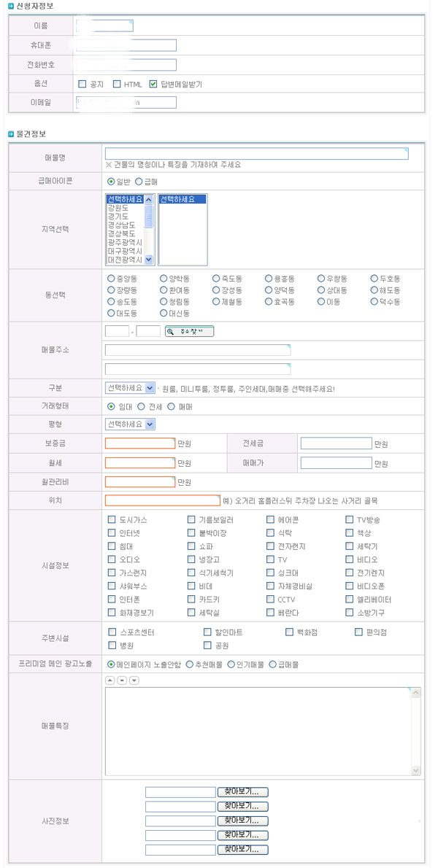Expand the 평형 선택하세요 dropdown
Image resolution: width=438 pixels, height=868 pixels.
tap(130, 425)
